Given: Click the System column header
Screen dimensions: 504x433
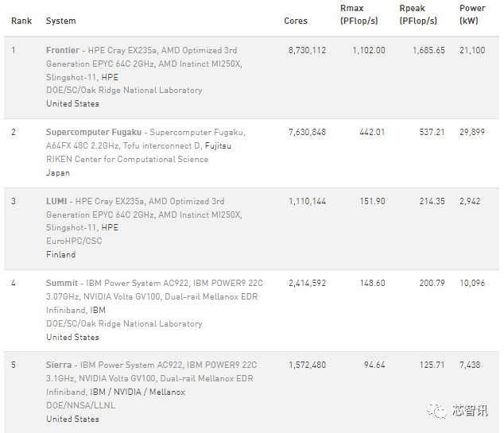Looking at the screenshot, I should (61, 21).
